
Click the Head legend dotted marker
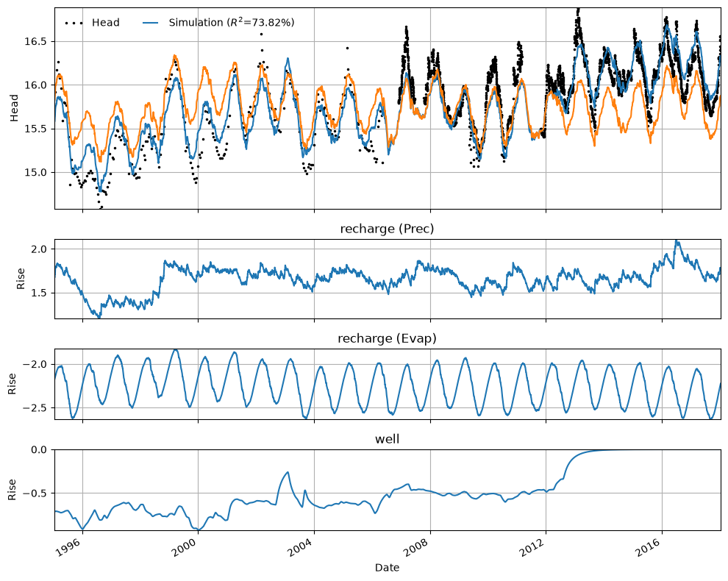74,23
